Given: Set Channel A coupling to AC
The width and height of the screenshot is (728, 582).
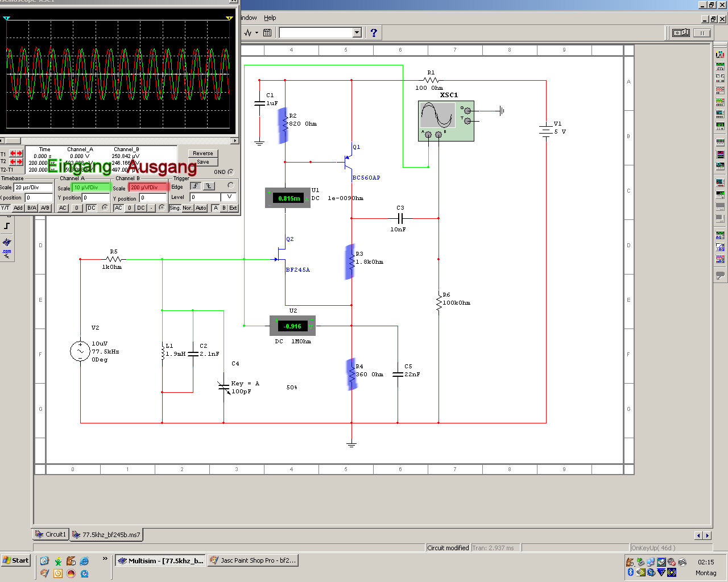Looking at the screenshot, I should tap(63, 208).
